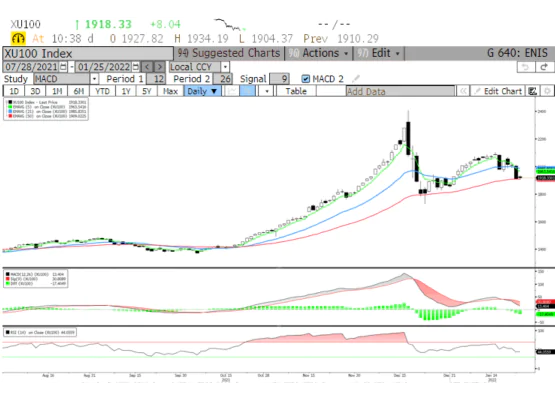This screenshot has height=400, width=555.
Task: Open chart settings gear icon
Action: pyautogui.click(x=547, y=91)
